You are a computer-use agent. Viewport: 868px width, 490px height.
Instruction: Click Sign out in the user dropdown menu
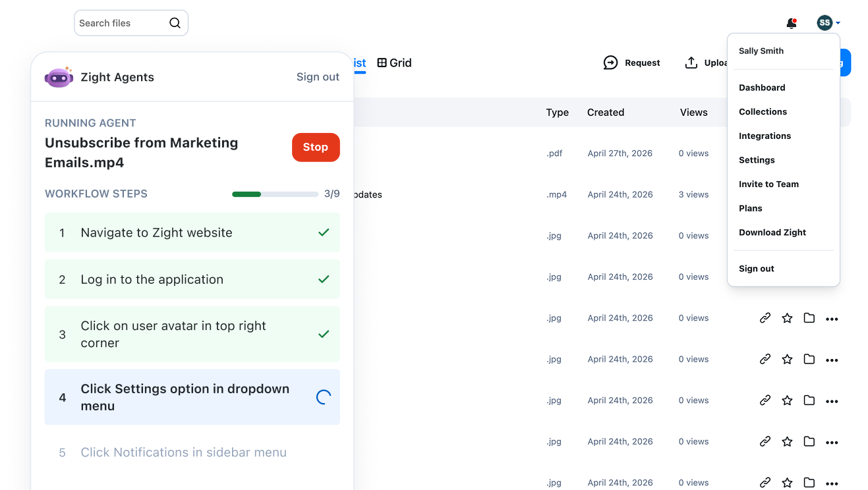point(757,269)
